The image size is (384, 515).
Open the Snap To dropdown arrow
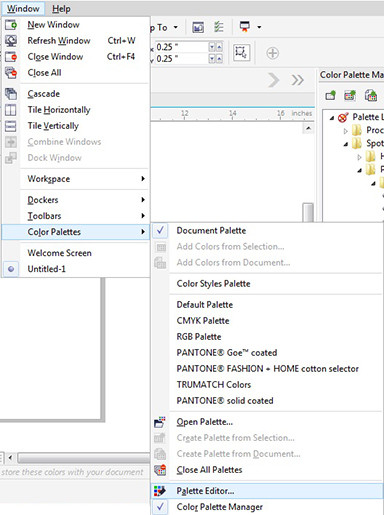176,27
